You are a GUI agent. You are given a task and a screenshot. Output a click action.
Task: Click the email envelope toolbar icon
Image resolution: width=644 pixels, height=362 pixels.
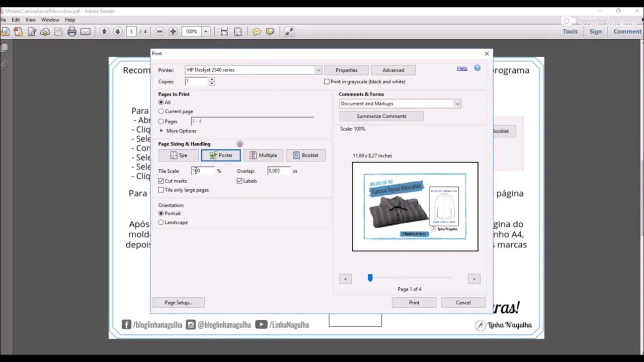click(86, 32)
